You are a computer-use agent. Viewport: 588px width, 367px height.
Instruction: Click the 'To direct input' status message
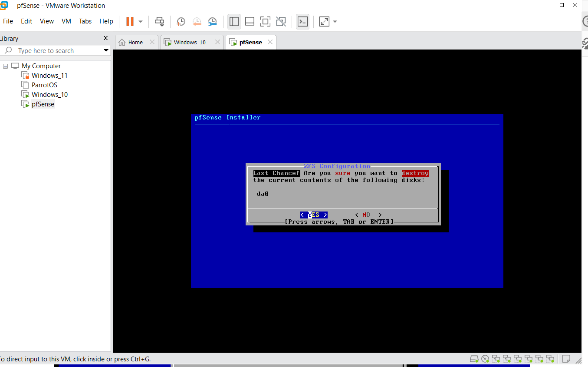tap(76, 359)
